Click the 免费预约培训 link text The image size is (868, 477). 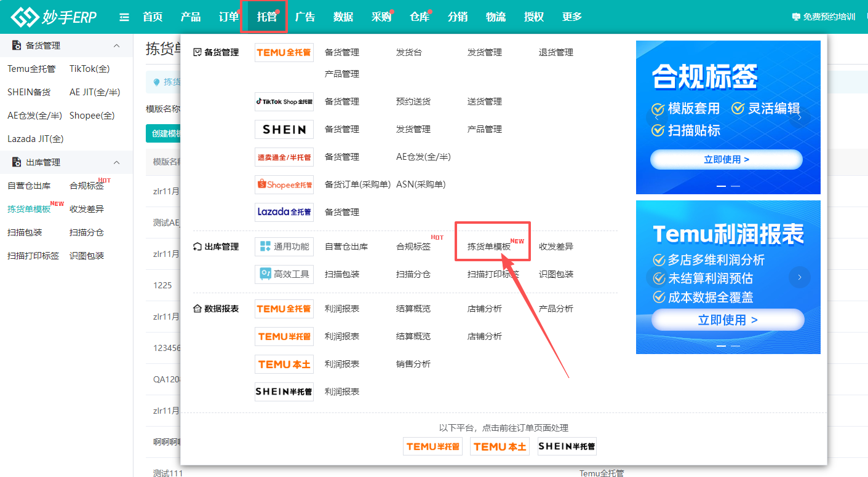coord(829,17)
